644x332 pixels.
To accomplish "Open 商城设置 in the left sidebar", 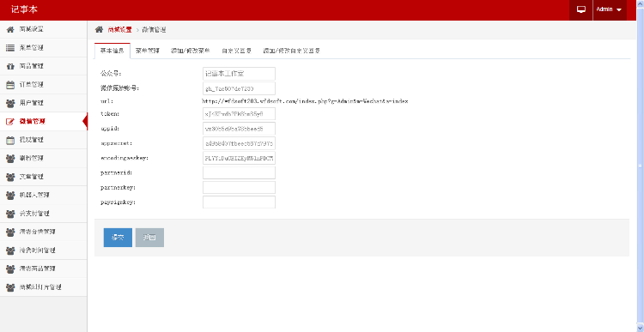I will (43, 29).
